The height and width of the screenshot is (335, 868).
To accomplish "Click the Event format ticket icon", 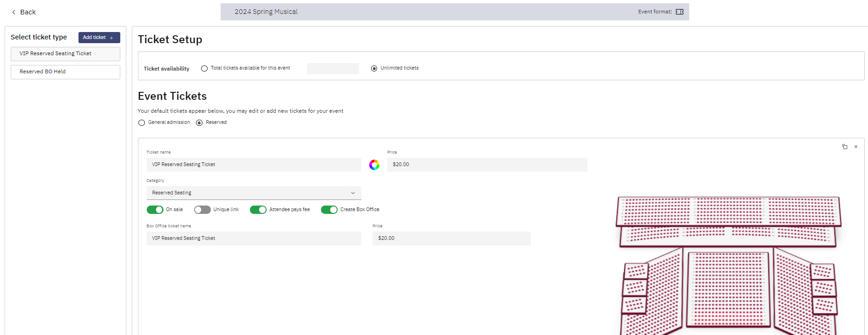I will 679,12.
